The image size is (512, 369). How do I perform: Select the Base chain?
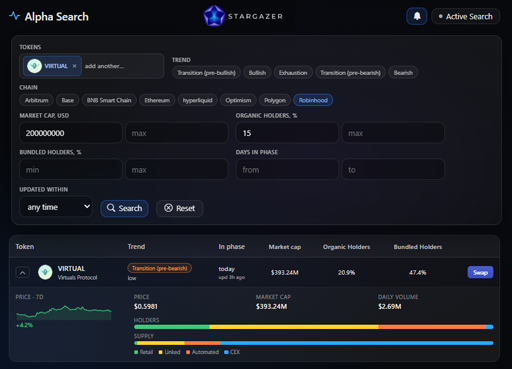point(68,100)
